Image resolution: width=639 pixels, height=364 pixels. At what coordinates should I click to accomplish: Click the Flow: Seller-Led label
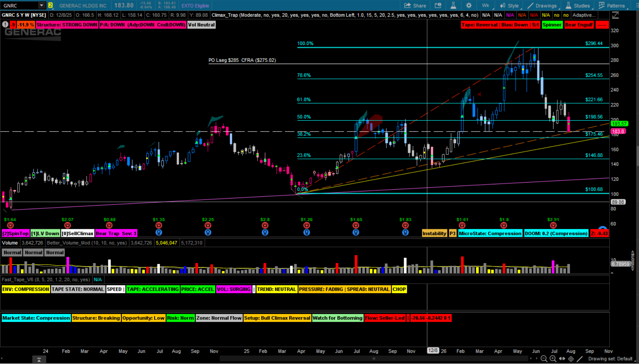pyautogui.click(x=385, y=318)
